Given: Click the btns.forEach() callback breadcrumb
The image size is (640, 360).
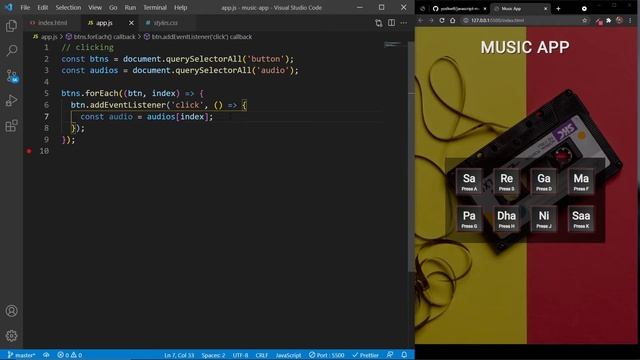Looking at the screenshot, I should pyautogui.click(x=100, y=37).
